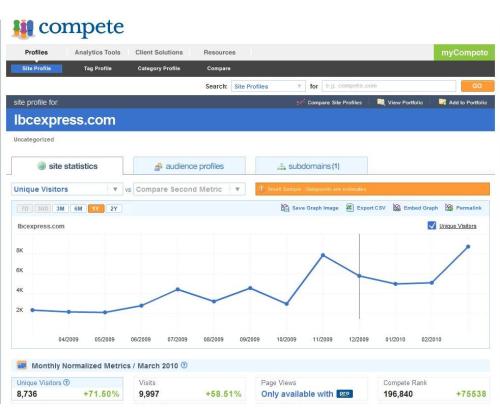Screen dimensions: 500x408
Task: Click the Permalink text link
Action: point(469,208)
